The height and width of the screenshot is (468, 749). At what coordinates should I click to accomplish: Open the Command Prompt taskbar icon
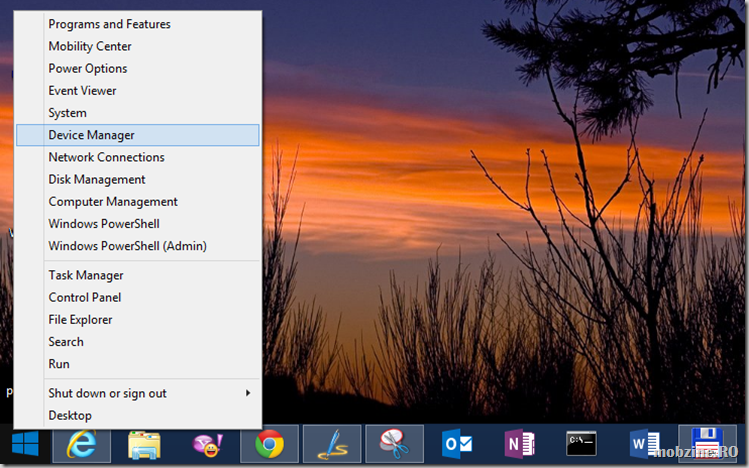point(581,443)
